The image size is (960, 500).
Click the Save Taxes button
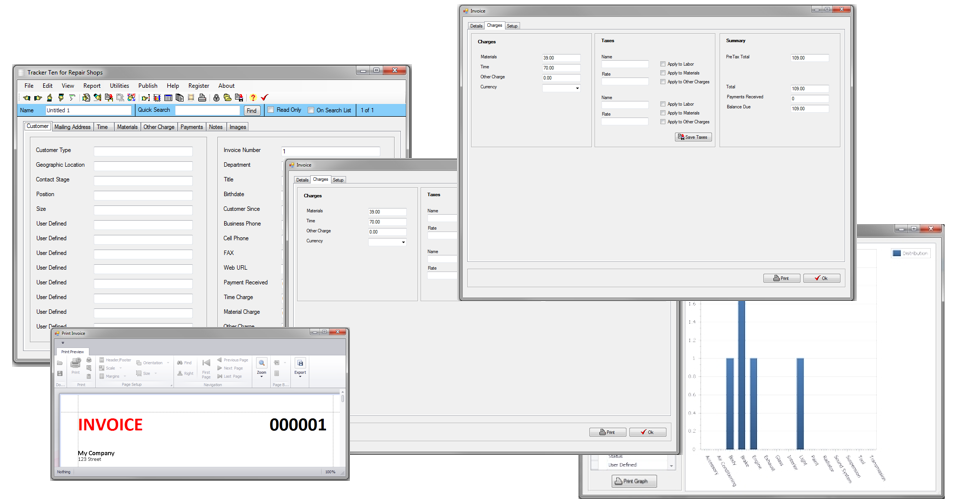(x=693, y=137)
